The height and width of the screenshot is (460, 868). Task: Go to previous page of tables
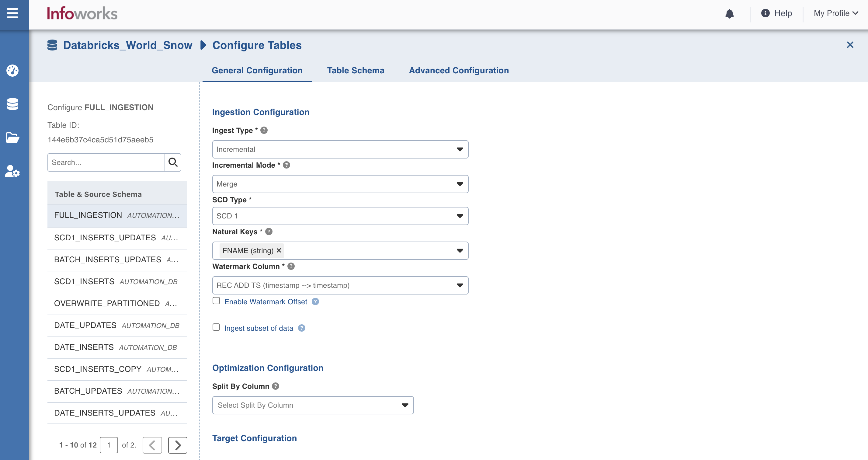[x=152, y=445]
